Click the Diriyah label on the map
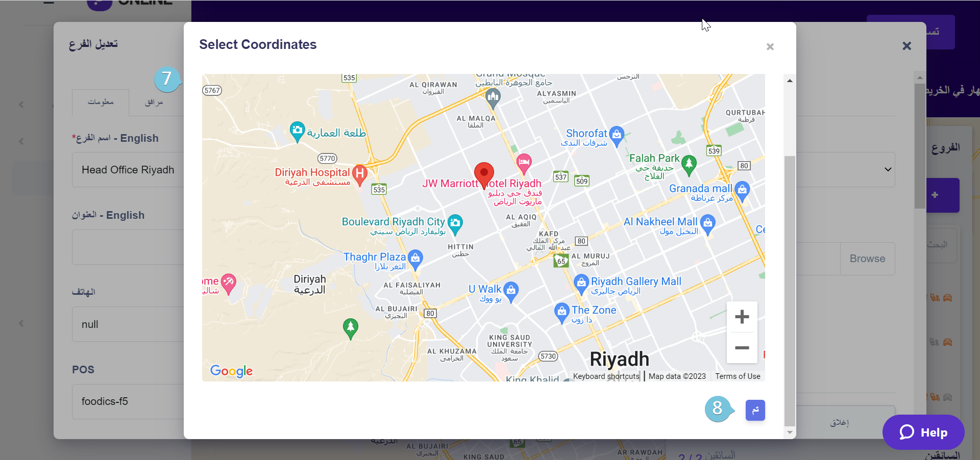 309,284
